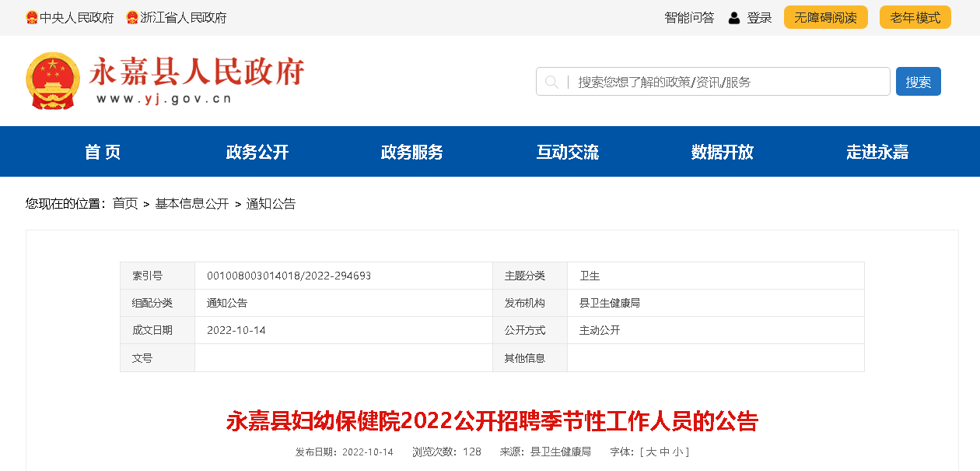Open the 政务服务 navigation menu
Screen dimensions: 980x471
tap(412, 152)
